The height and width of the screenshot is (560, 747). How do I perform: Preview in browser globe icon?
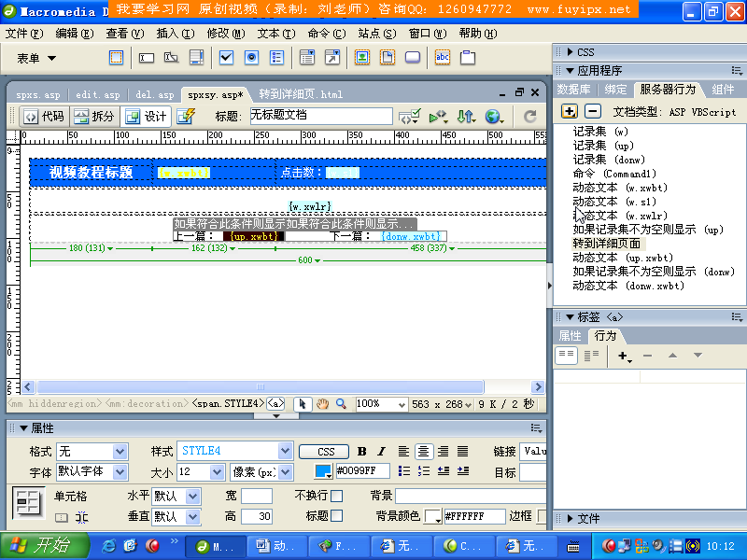click(495, 116)
